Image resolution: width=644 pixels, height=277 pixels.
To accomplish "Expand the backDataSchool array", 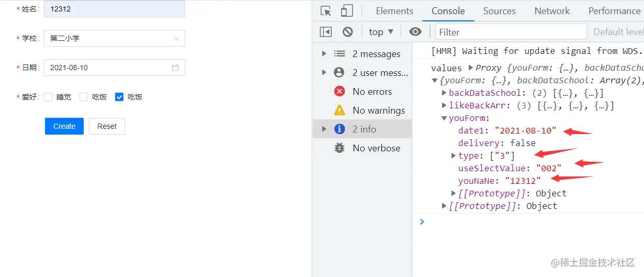I will point(445,93).
